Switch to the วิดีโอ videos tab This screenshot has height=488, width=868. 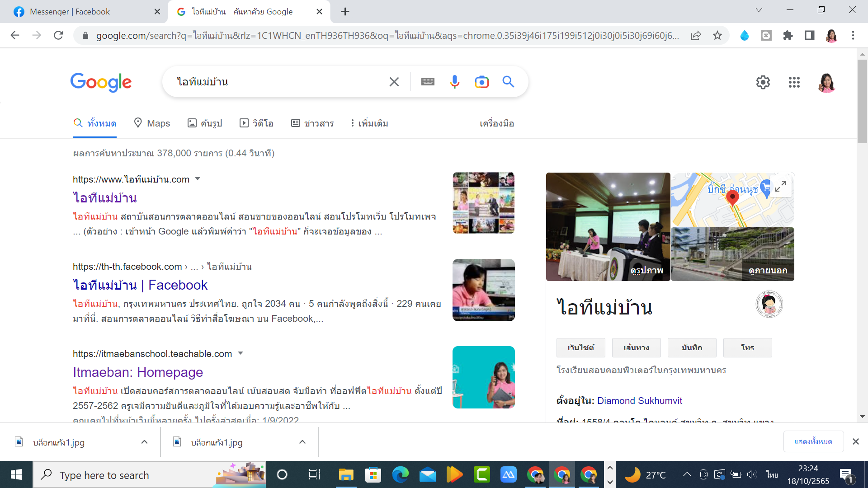click(x=256, y=123)
